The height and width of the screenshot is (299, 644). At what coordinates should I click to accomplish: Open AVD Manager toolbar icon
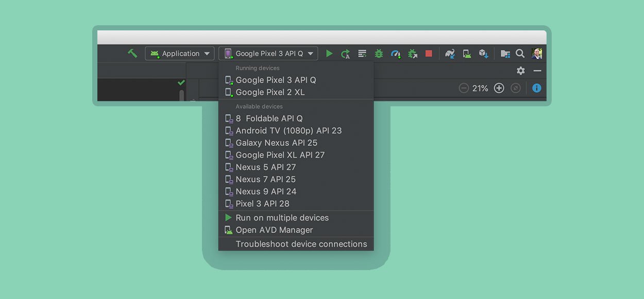(467, 54)
